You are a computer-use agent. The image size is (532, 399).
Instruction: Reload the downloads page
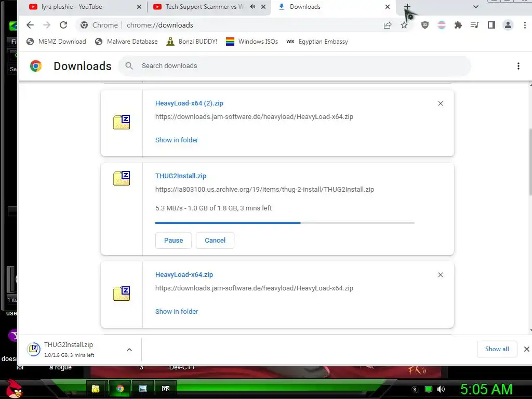63,25
